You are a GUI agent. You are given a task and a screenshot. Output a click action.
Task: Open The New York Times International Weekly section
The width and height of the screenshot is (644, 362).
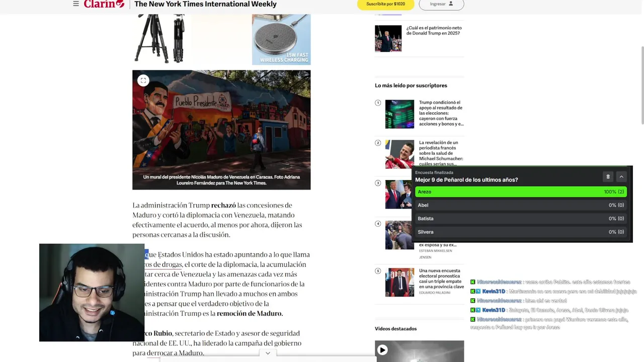205,4
